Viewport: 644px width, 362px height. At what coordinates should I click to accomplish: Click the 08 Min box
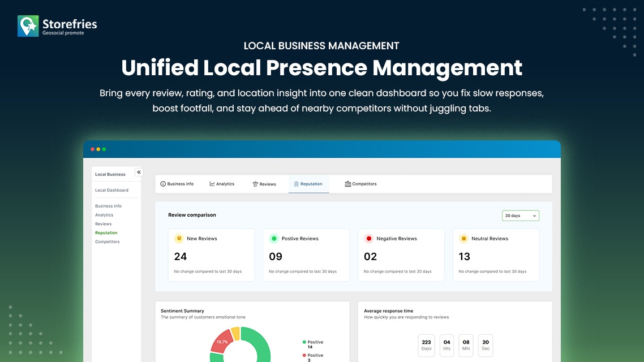(x=466, y=345)
